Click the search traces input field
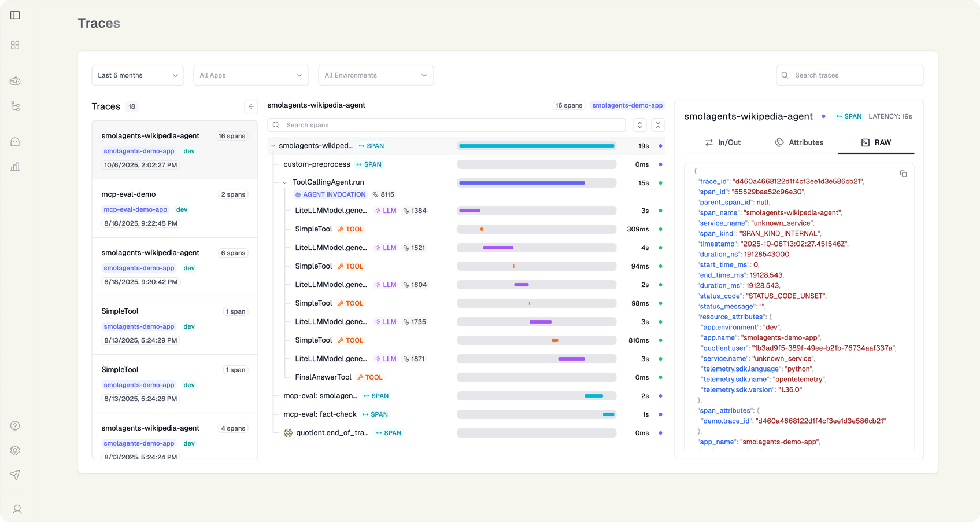Image resolution: width=980 pixels, height=522 pixels. (x=849, y=75)
